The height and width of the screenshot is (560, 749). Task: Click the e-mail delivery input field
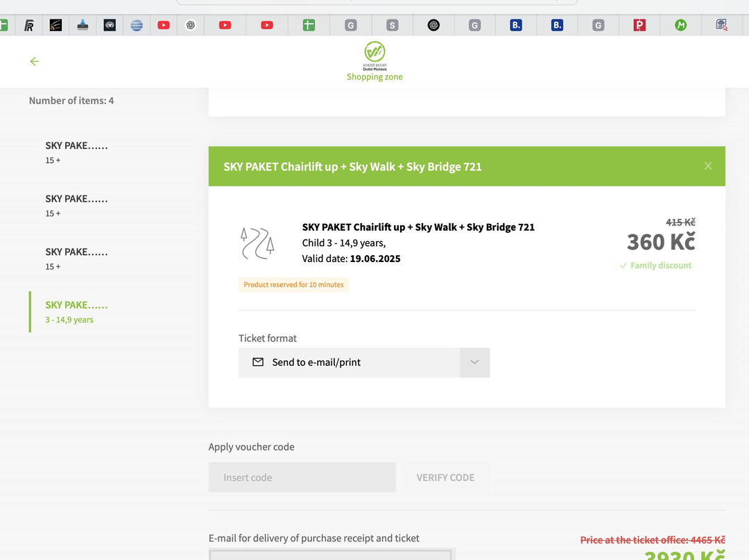click(x=332, y=554)
